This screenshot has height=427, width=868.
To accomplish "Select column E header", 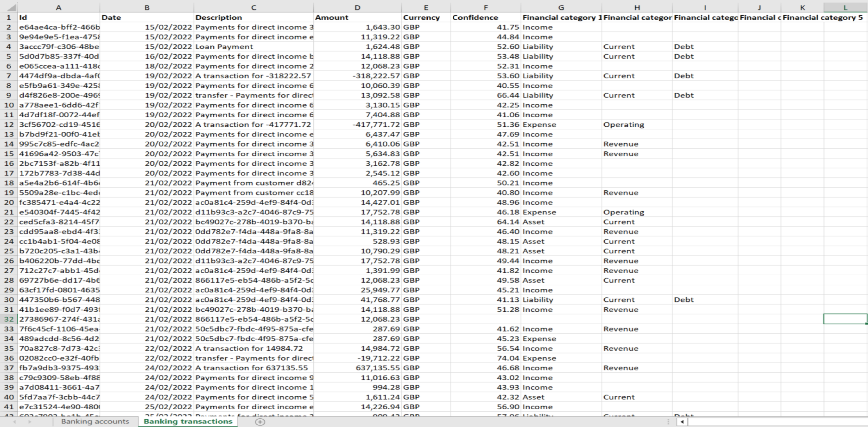I will [x=426, y=8].
